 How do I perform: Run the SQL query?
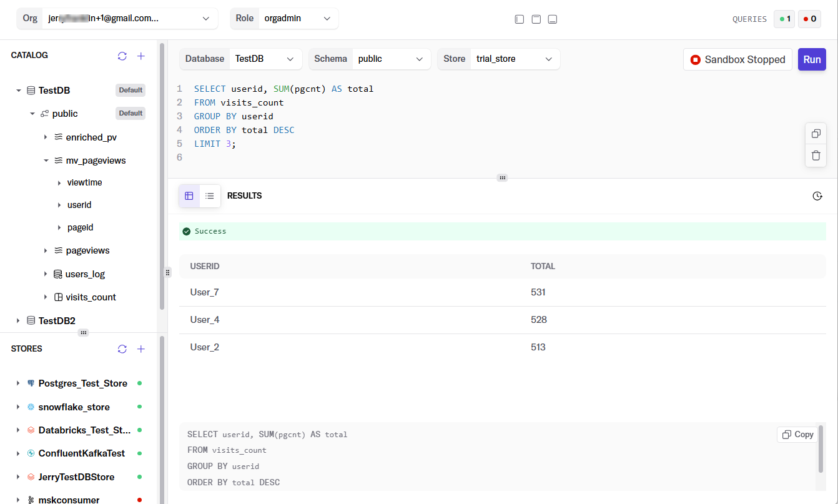(812, 60)
